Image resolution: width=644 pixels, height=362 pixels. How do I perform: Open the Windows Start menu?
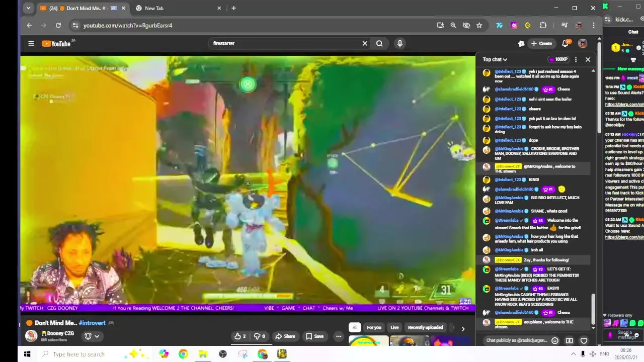click(x=27, y=354)
